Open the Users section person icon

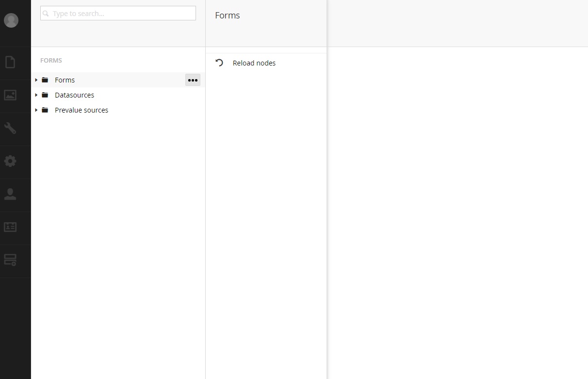10,194
